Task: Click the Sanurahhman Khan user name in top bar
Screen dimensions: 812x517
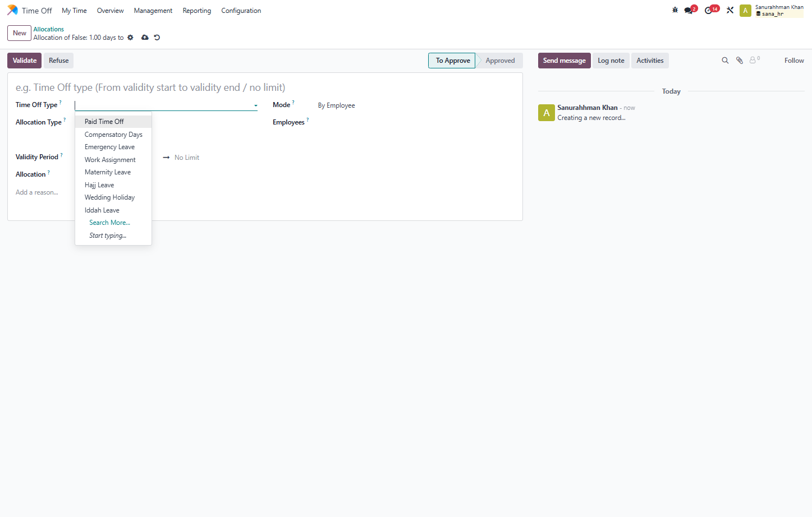Action: point(779,7)
